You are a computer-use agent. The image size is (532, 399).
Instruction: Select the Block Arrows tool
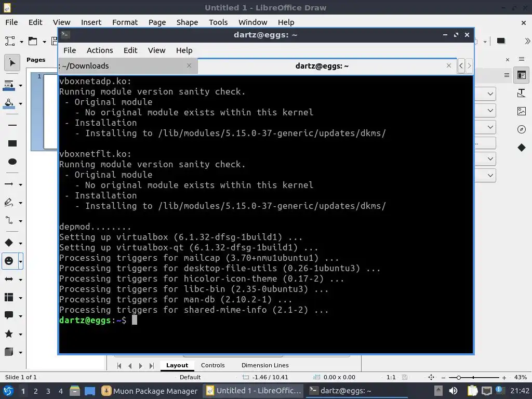point(9,279)
